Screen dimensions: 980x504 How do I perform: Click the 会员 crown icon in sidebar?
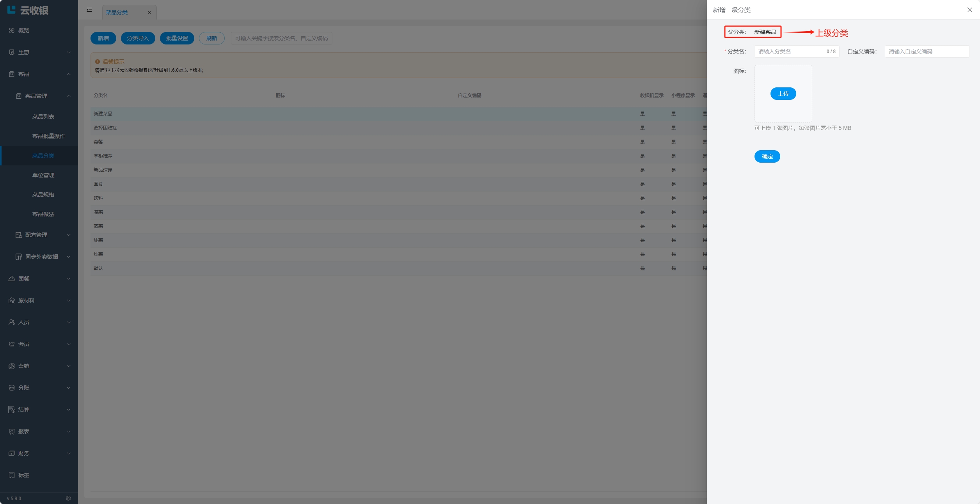[x=12, y=344]
